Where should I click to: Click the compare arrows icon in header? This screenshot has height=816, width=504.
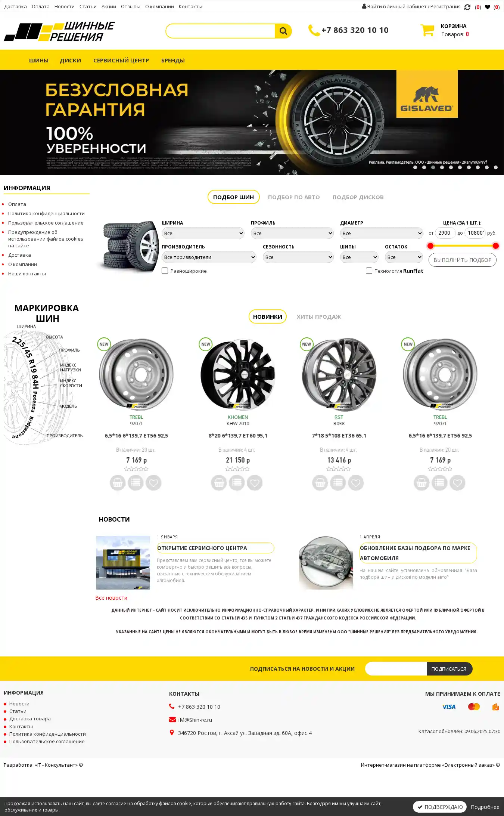click(x=467, y=7)
